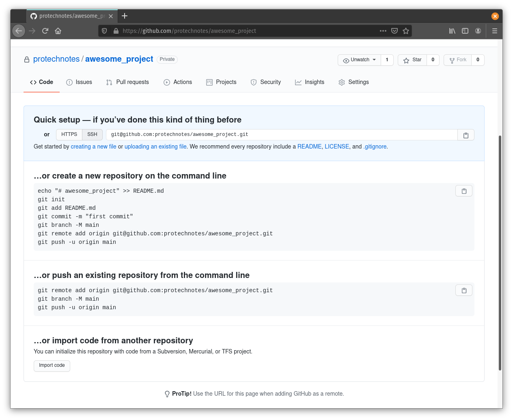The image size is (513, 420).
Task: Open the Security tab
Action: click(x=266, y=82)
